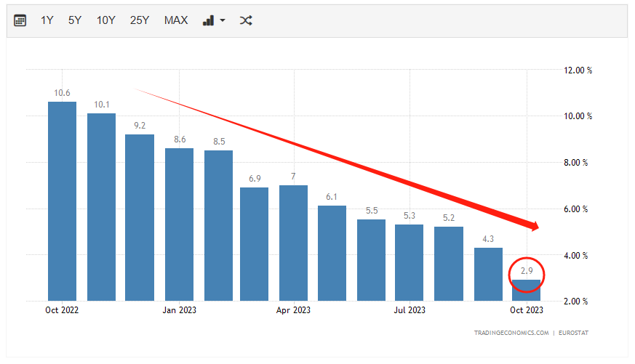
Task: Click the bar with value 8.5
Action: pyautogui.click(x=219, y=226)
